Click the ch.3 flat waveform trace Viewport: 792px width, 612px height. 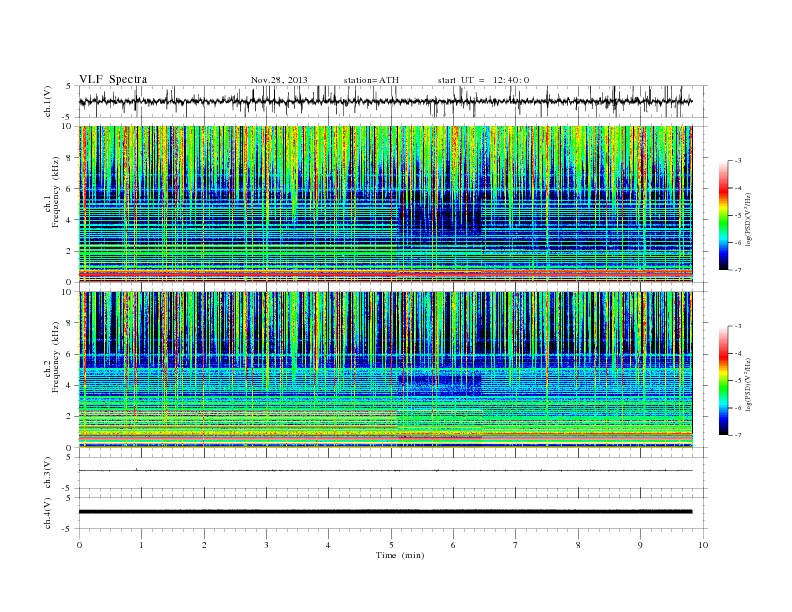tap(385, 471)
